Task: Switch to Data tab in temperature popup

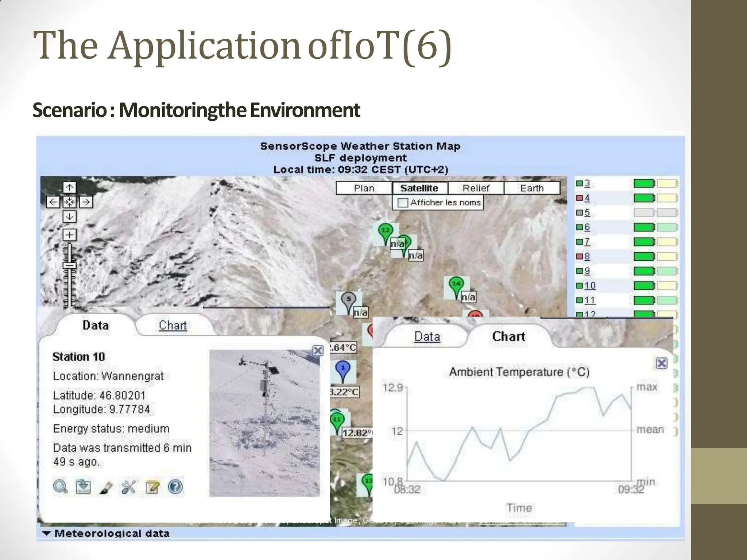Action: (427, 337)
